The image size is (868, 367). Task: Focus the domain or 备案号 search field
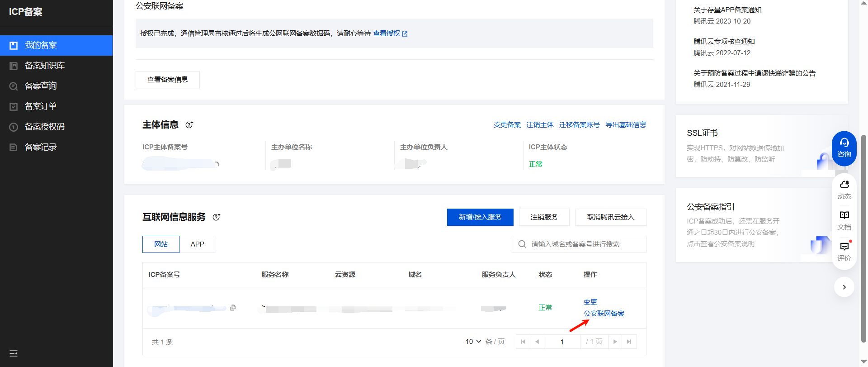(583, 244)
